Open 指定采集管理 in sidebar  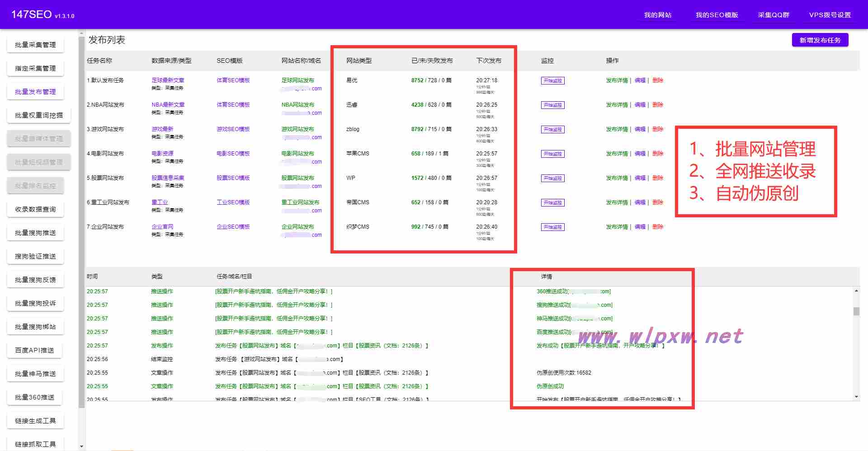coord(35,68)
